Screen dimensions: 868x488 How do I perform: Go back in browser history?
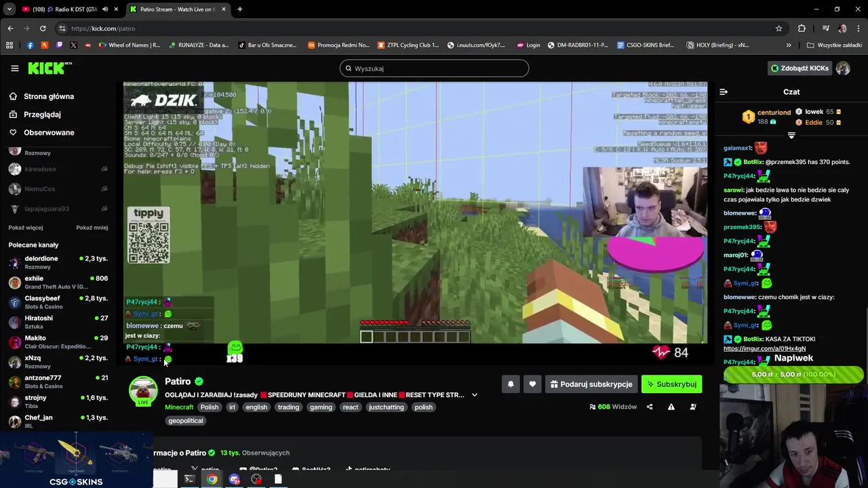click(10, 28)
